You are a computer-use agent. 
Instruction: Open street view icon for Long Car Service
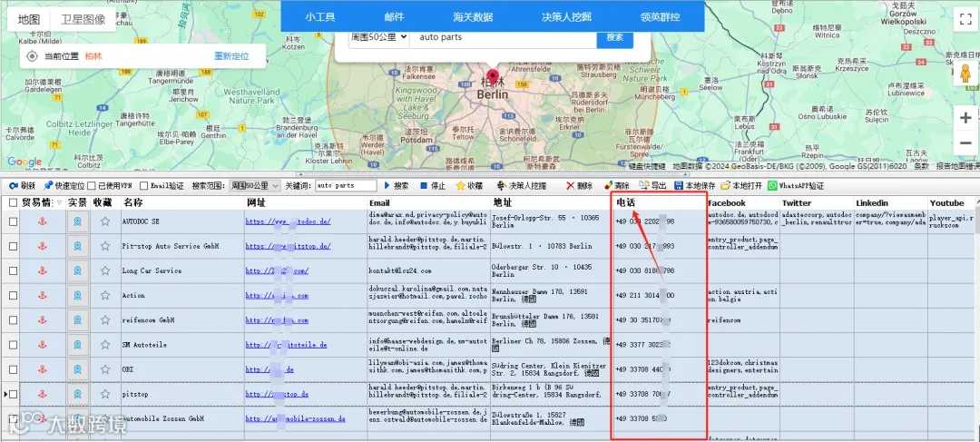click(x=77, y=270)
